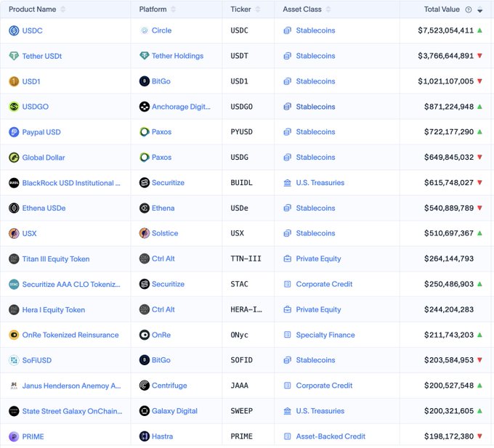494x448 pixels.
Task: Select the PYUSD ticker cell
Action: coord(242,132)
